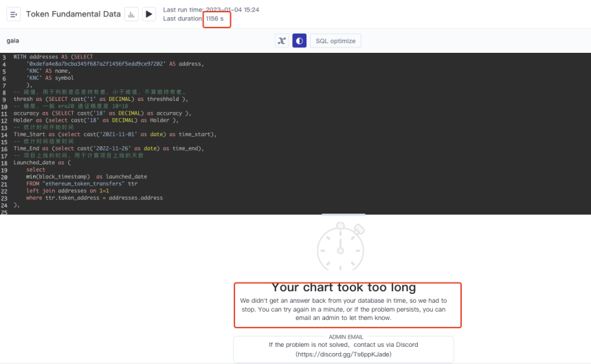Run the query with play button
Image resolution: width=591 pixels, height=364 pixels.
[x=149, y=14]
